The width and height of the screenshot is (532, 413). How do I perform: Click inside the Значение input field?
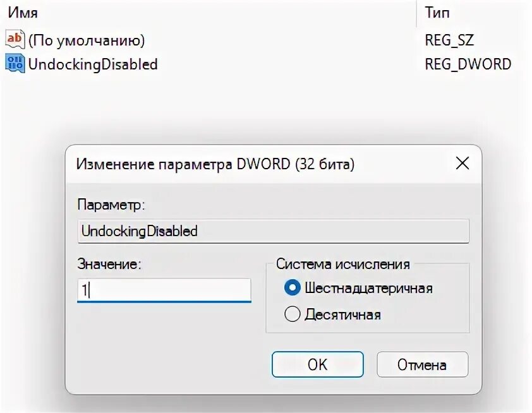click(x=164, y=290)
